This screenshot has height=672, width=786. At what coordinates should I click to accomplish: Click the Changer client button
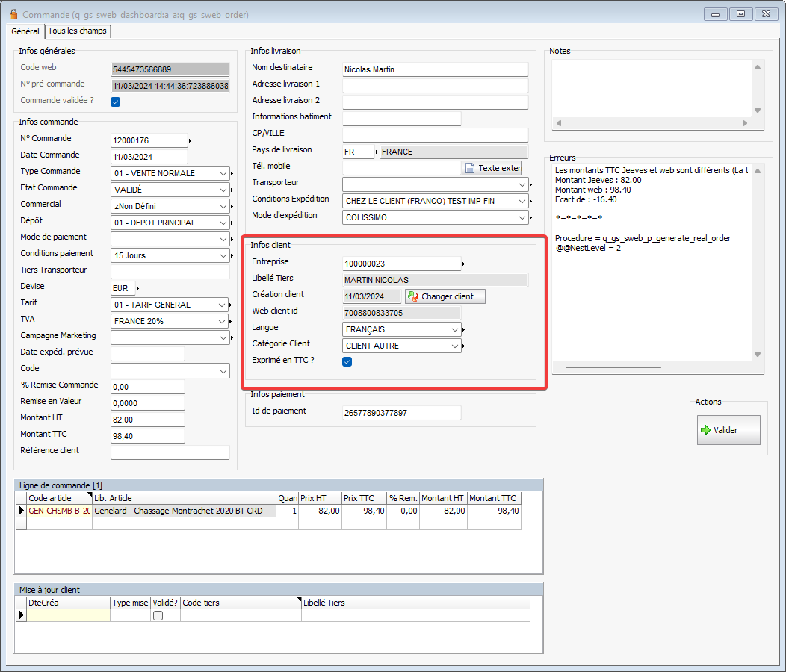[445, 296]
